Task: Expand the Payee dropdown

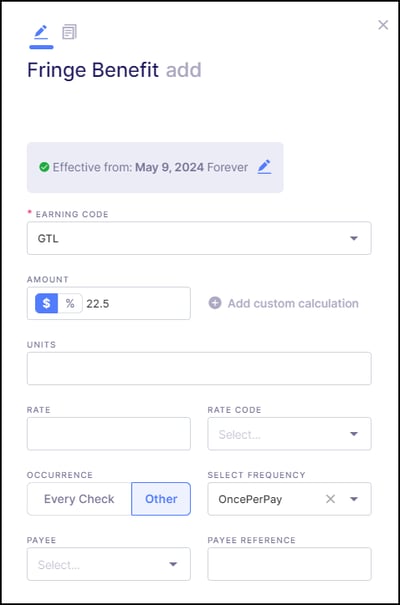Action: pos(109,564)
